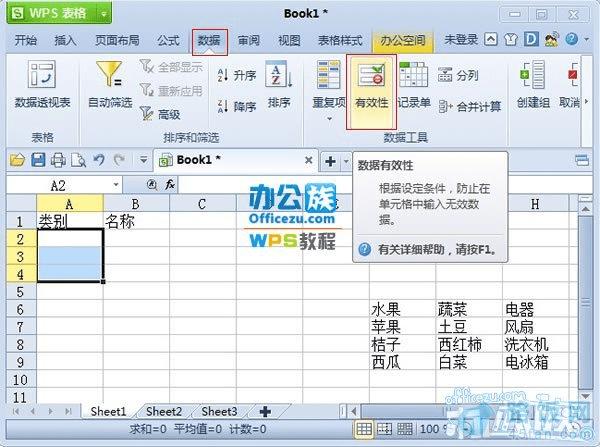Click 未登录 to sign in
Screen dimensions: 600x447
pos(461,39)
